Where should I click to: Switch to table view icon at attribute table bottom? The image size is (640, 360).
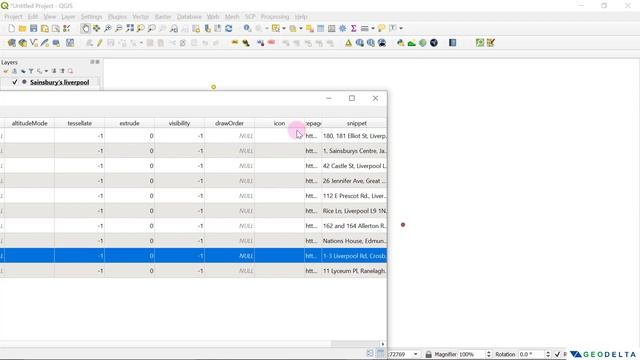tap(380, 353)
